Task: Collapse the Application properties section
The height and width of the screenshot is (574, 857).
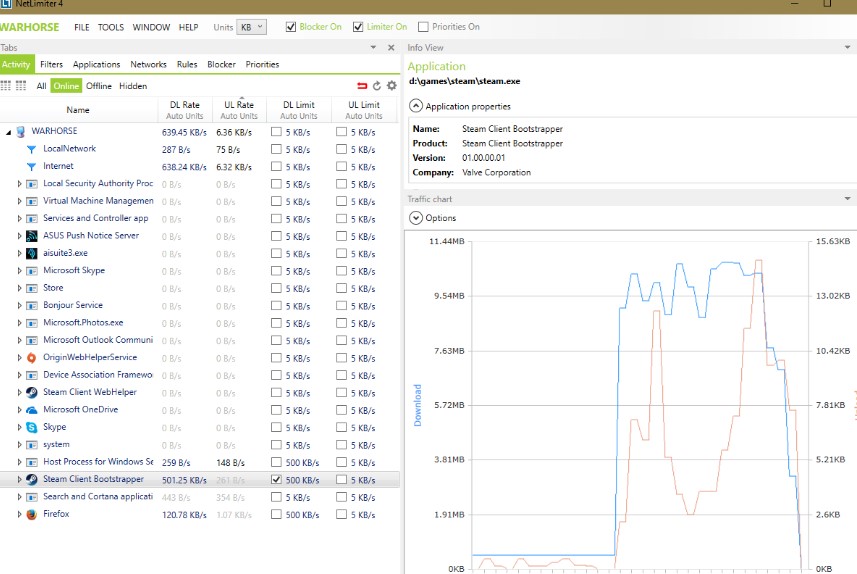Action: tap(416, 106)
